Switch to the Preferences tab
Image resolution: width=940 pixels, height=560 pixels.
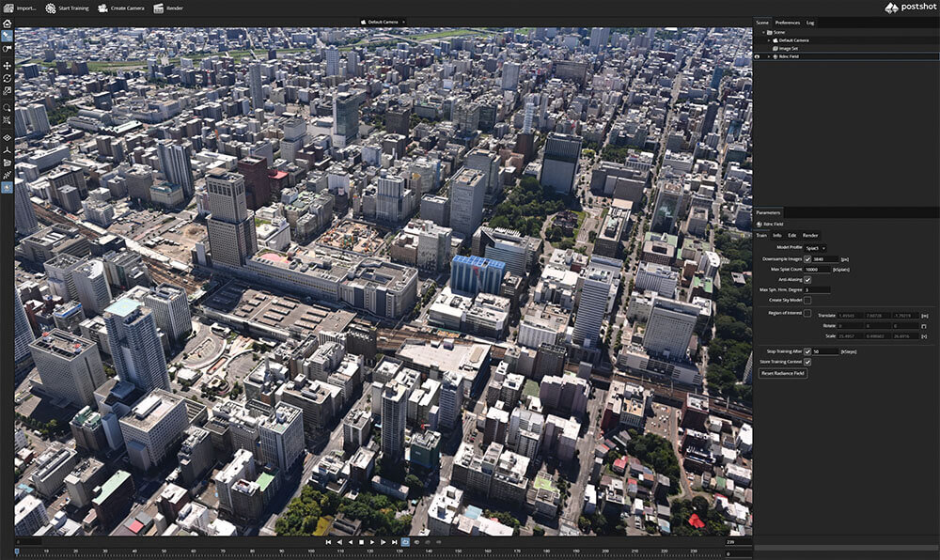(787, 22)
